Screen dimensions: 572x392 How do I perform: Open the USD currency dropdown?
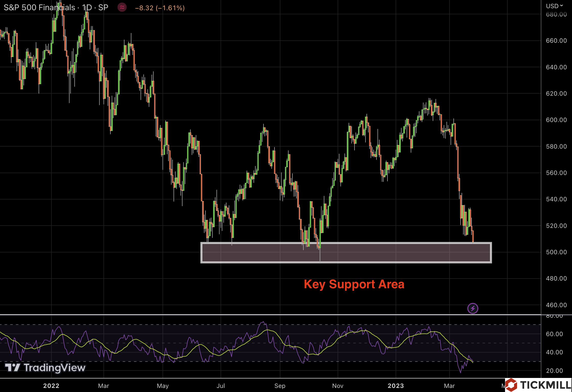point(554,6)
